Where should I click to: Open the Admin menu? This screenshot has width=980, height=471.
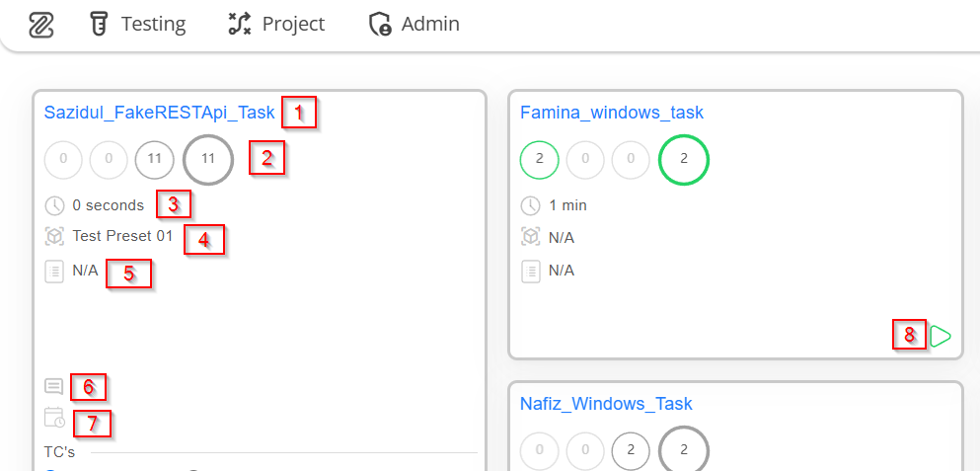point(414,24)
